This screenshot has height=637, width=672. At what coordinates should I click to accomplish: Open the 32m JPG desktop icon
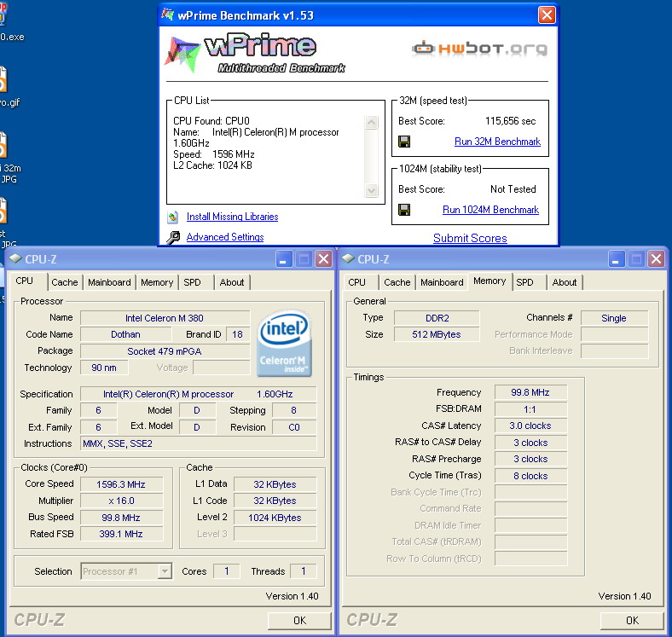[8, 158]
